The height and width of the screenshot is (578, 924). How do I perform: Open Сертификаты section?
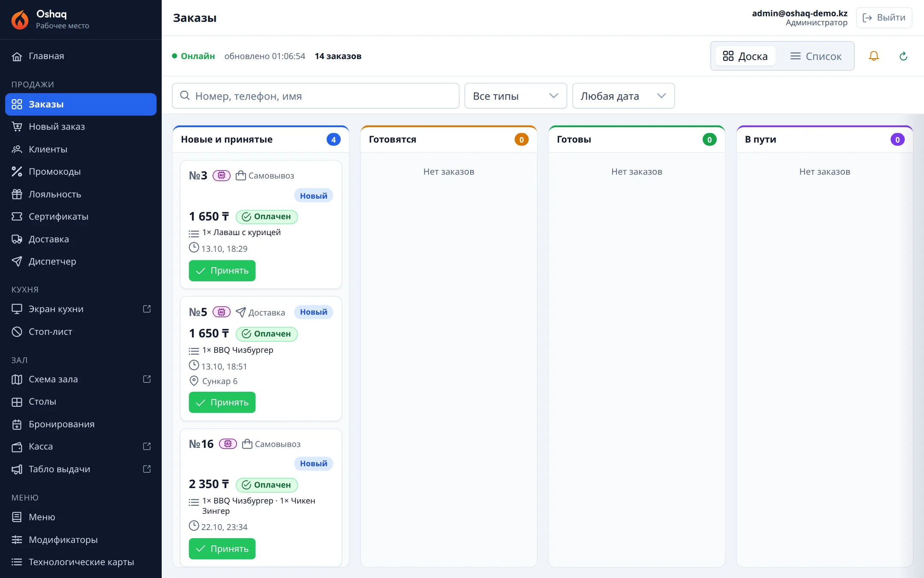(81, 217)
